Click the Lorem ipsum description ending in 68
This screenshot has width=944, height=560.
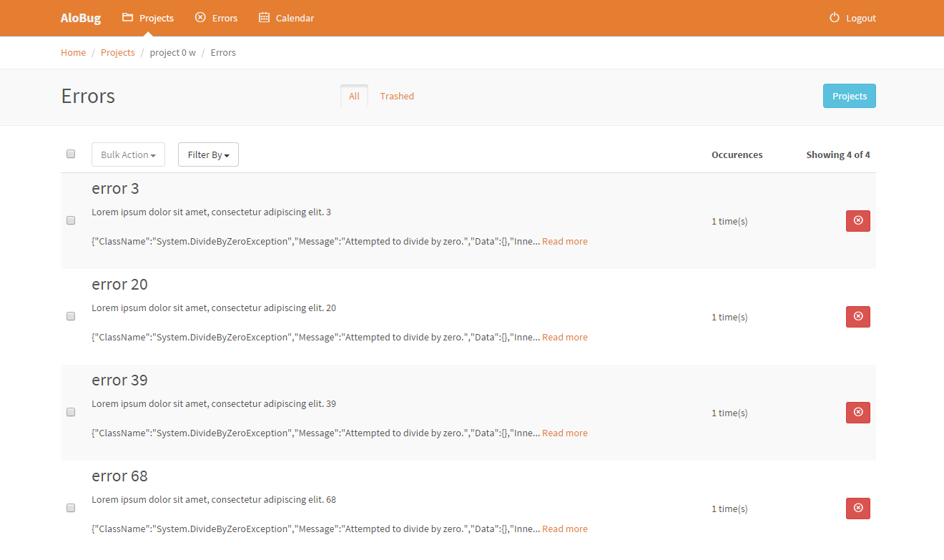[x=214, y=500]
